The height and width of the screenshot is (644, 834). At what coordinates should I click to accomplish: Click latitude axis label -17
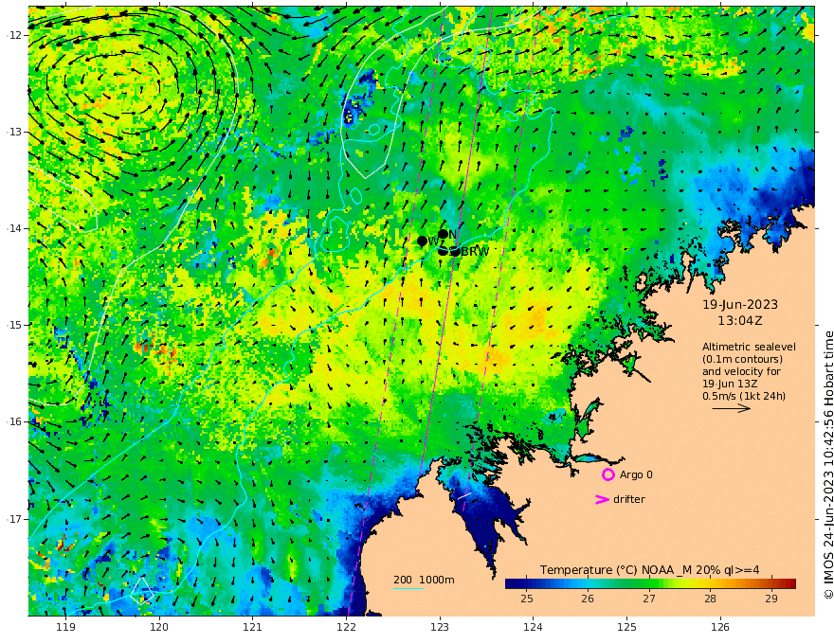pos(14,519)
